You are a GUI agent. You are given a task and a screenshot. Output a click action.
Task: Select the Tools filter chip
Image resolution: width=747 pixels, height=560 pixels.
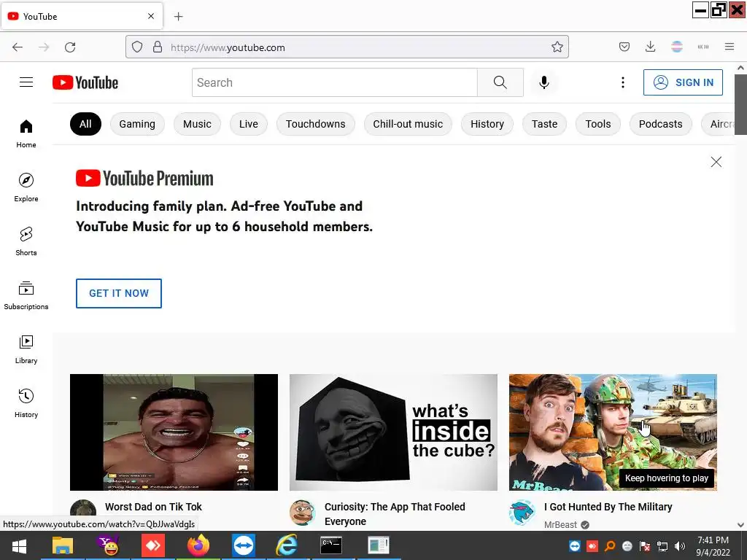pos(598,124)
